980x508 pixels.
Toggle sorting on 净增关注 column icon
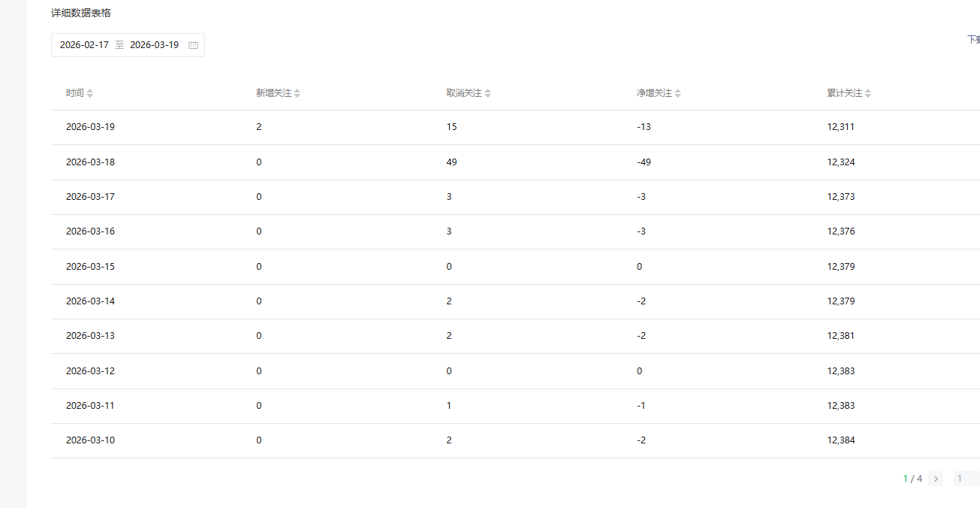coord(678,93)
